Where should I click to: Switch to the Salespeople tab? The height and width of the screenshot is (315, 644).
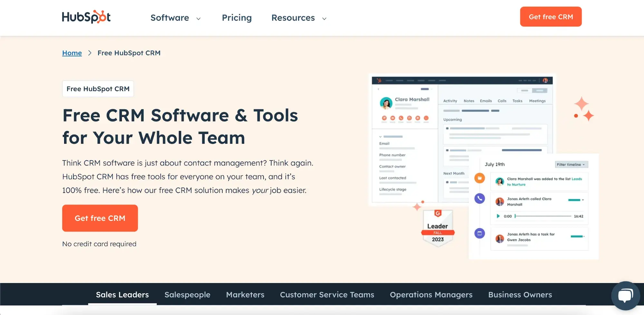click(187, 295)
